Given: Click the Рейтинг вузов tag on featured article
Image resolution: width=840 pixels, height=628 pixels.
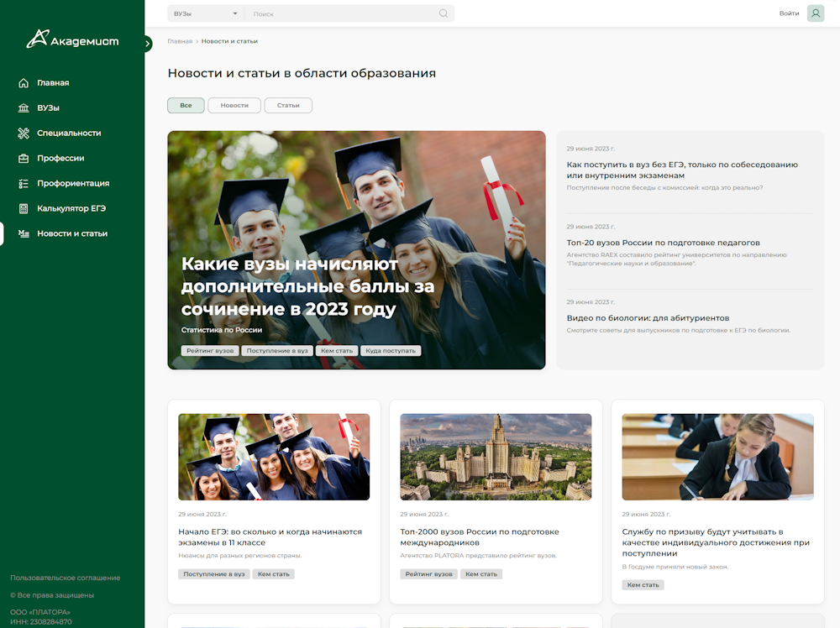Looking at the screenshot, I should pos(210,351).
